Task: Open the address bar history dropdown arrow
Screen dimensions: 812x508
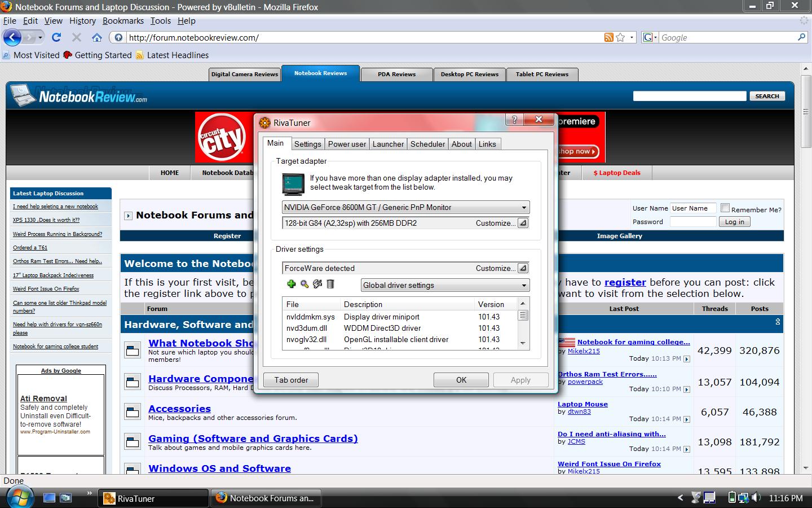Action: (632, 37)
